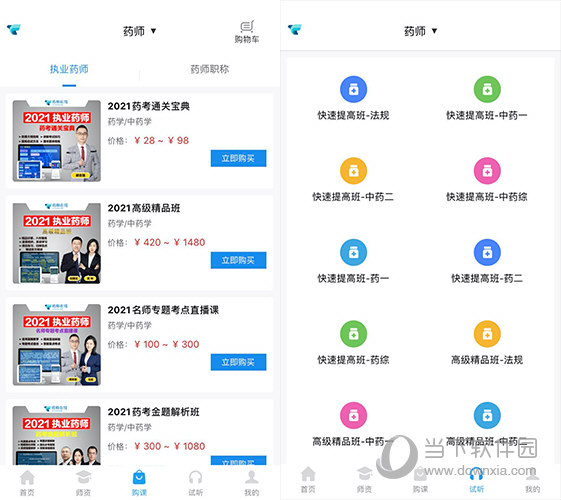Tap the 快速提高班-中药二 label
Screen dimensions: 561x500
click(x=353, y=197)
